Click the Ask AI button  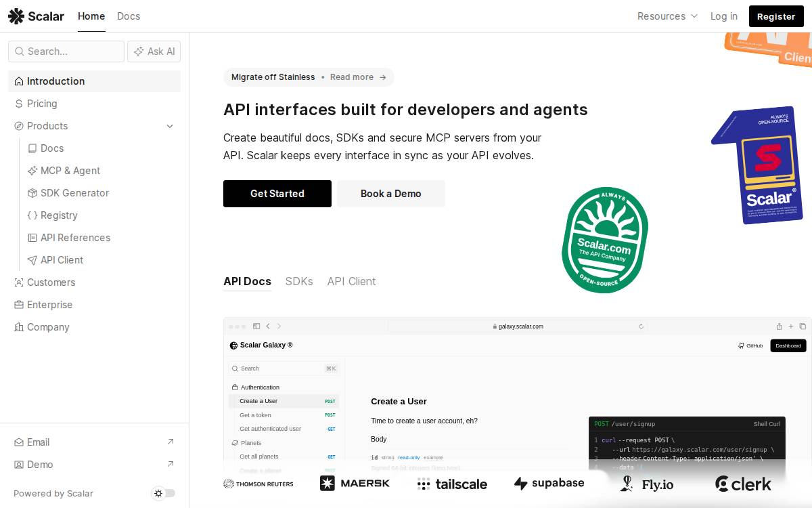[x=154, y=51]
